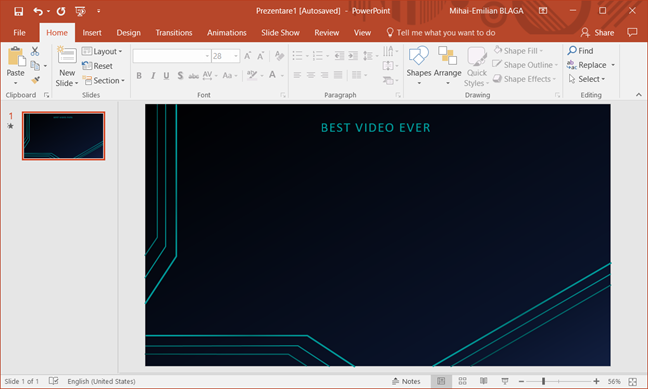
Task: Redo the last action
Action: 61,11
